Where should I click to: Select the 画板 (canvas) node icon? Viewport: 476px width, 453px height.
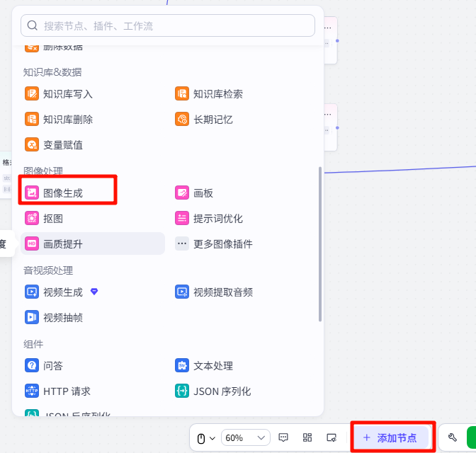[182, 193]
